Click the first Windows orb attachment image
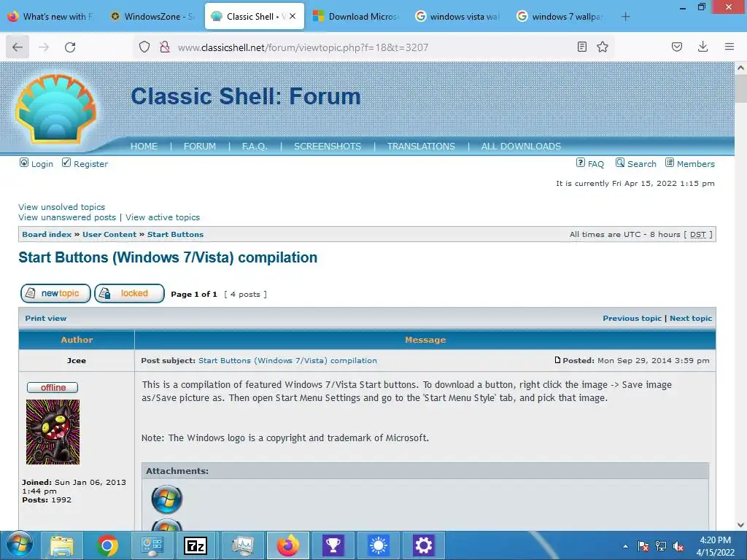The height and width of the screenshot is (560, 747). tap(167, 499)
